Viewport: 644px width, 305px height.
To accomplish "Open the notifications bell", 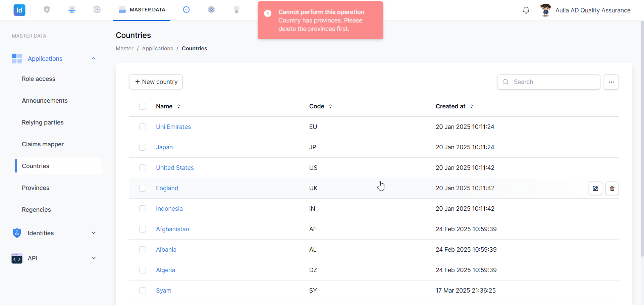I will pos(526,10).
